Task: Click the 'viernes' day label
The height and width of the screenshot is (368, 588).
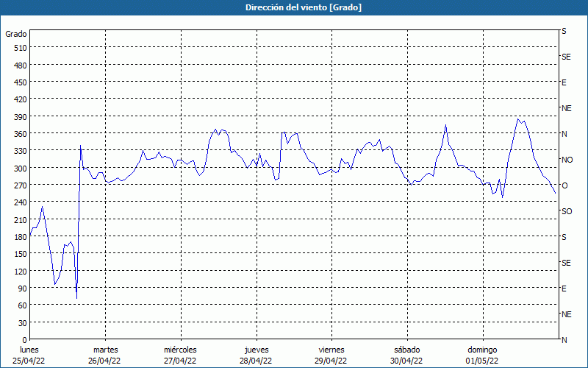Action: tap(331, 350)
